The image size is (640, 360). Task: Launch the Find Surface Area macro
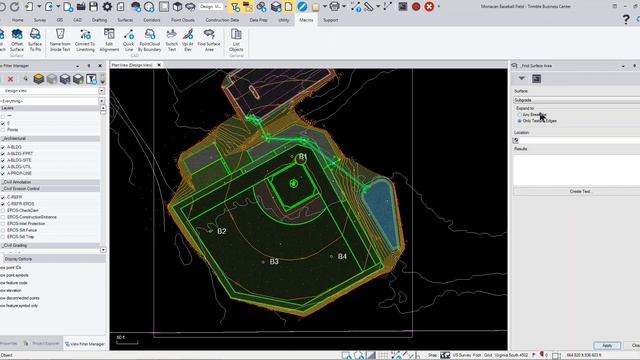tap(209, 40)
